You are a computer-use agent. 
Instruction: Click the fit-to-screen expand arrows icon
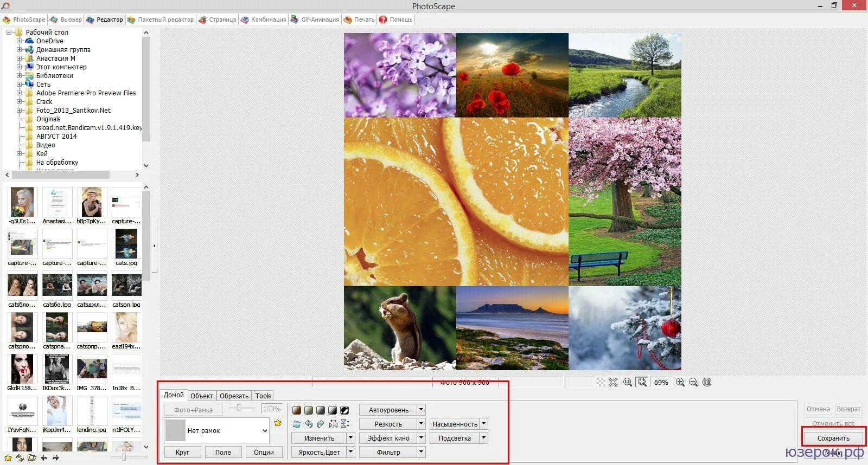613,382
